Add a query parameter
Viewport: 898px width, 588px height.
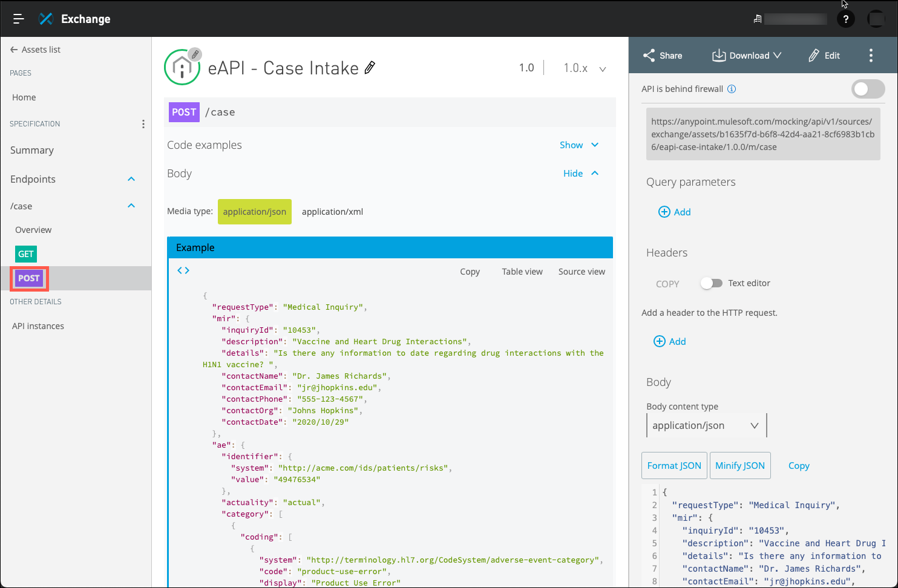674,212
